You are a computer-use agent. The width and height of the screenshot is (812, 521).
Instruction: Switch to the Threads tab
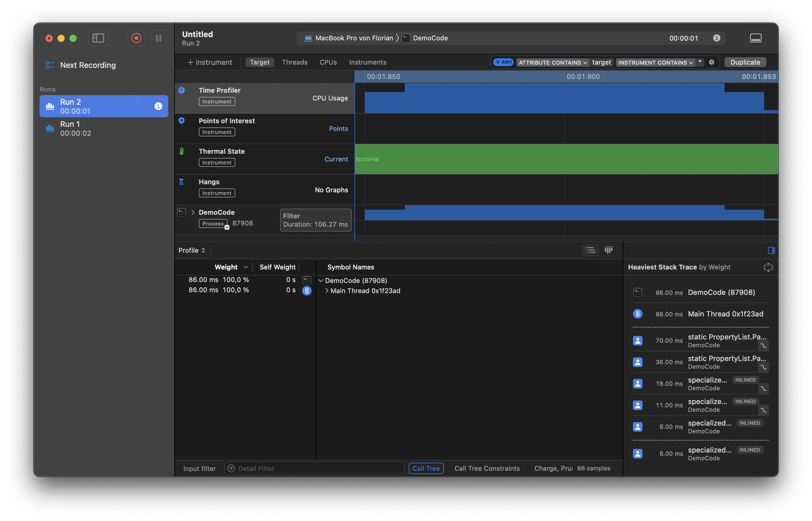click(x=295, y=62)
